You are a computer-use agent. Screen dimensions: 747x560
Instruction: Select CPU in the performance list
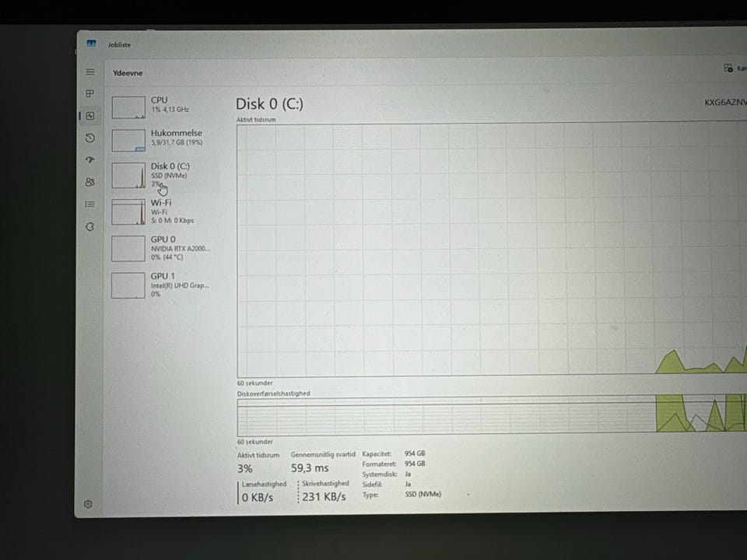(x=163, y=107)
